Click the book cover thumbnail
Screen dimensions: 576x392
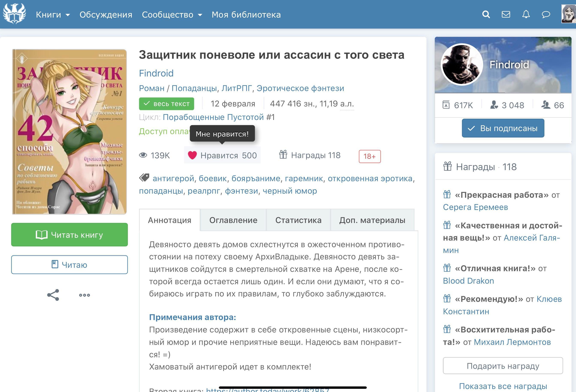[69, 132]
